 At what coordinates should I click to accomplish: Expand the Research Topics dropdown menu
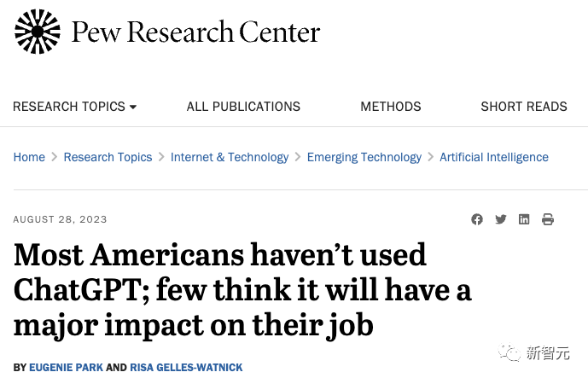(x=75, y=107)
